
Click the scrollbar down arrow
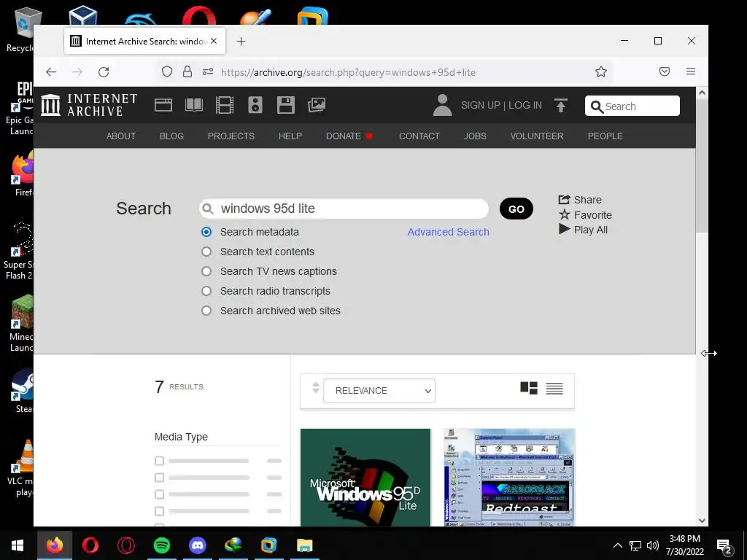702,521
